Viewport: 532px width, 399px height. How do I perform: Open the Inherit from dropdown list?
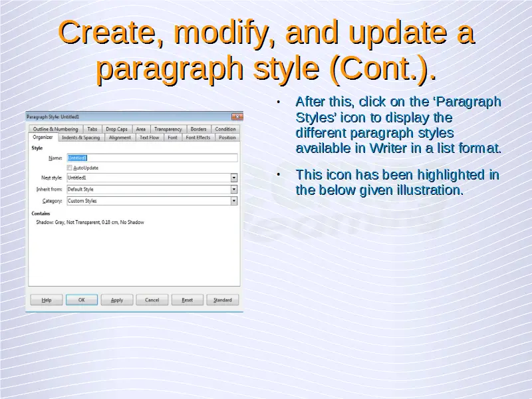(x=234, y=190)
